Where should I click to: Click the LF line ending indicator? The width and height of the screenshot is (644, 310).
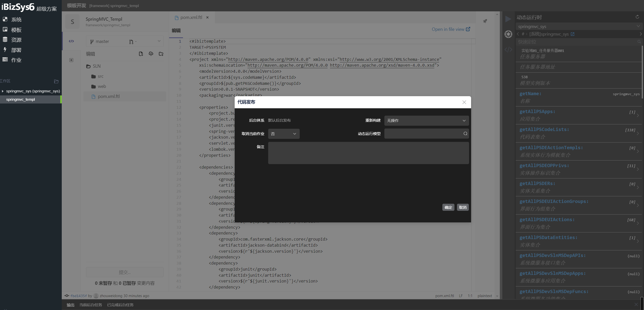461,296
